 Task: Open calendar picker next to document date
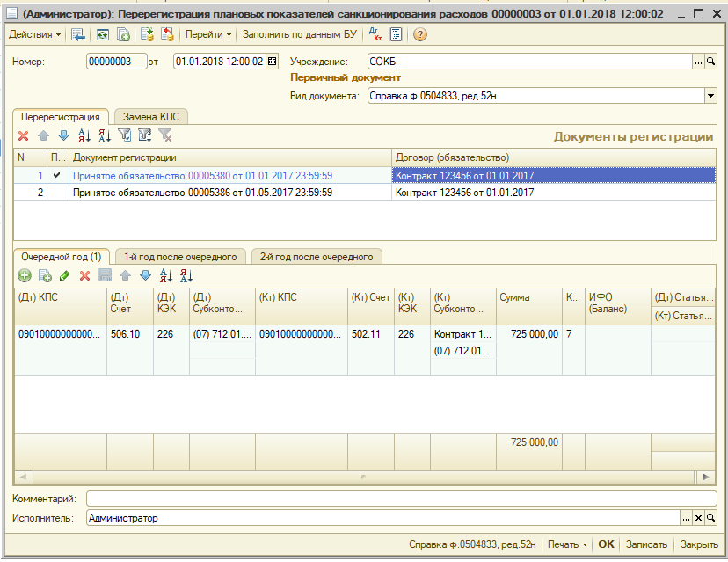click(x=272, y=62)
